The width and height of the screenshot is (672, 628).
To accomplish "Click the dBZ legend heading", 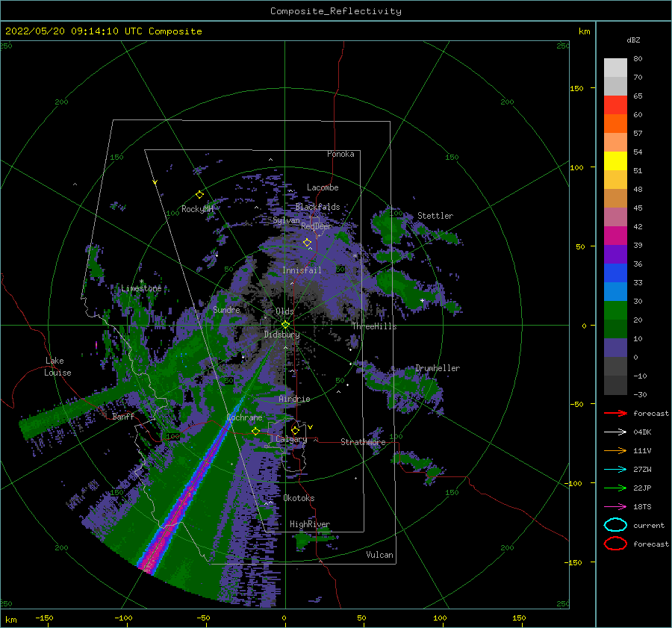I will pos(633,40).
